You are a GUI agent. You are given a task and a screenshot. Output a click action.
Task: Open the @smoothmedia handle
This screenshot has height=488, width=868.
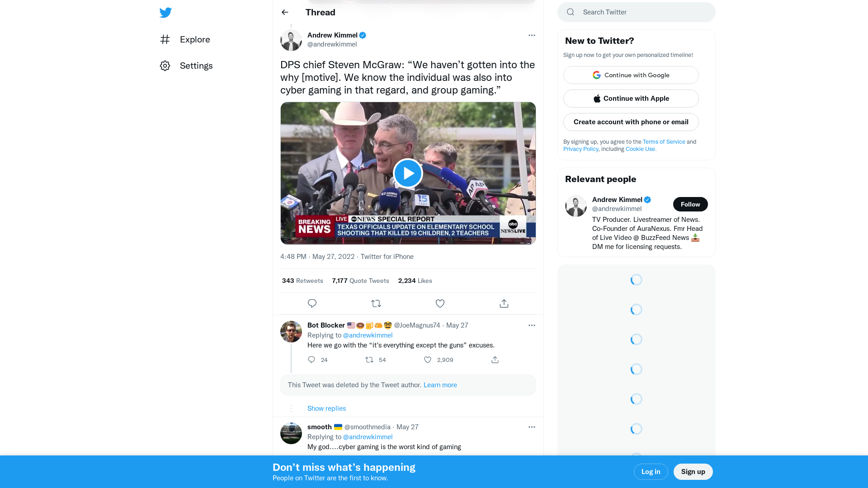(x=367, y=427)
